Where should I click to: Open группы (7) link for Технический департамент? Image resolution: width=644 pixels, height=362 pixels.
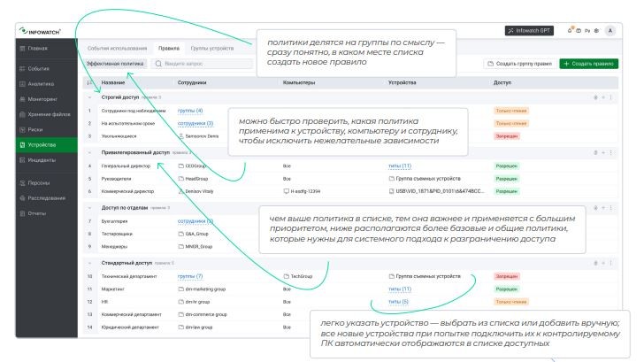point(190,276)
